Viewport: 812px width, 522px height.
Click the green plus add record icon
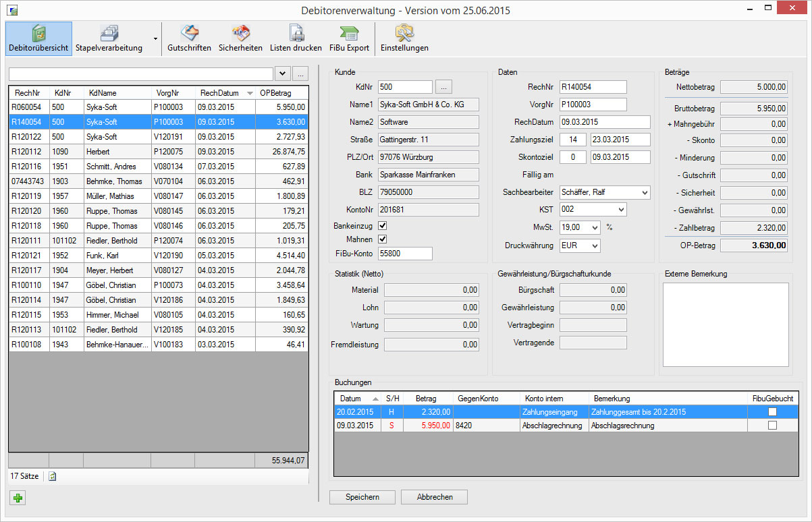pyautogui.click(x=18, y=498)
